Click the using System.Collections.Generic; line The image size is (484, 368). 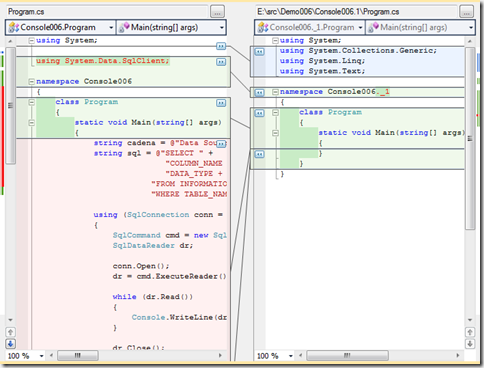pos(358,51)
